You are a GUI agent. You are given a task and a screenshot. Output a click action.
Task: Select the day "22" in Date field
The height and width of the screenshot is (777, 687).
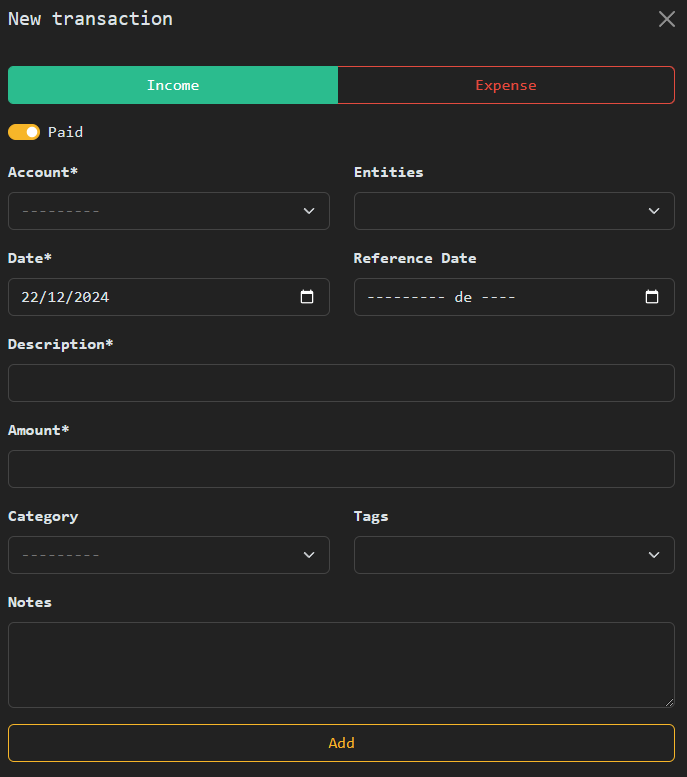30,297
